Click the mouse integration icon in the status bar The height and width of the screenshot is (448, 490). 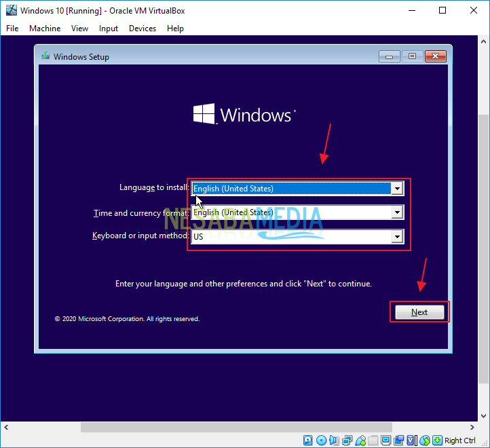(x=425, y=441)
